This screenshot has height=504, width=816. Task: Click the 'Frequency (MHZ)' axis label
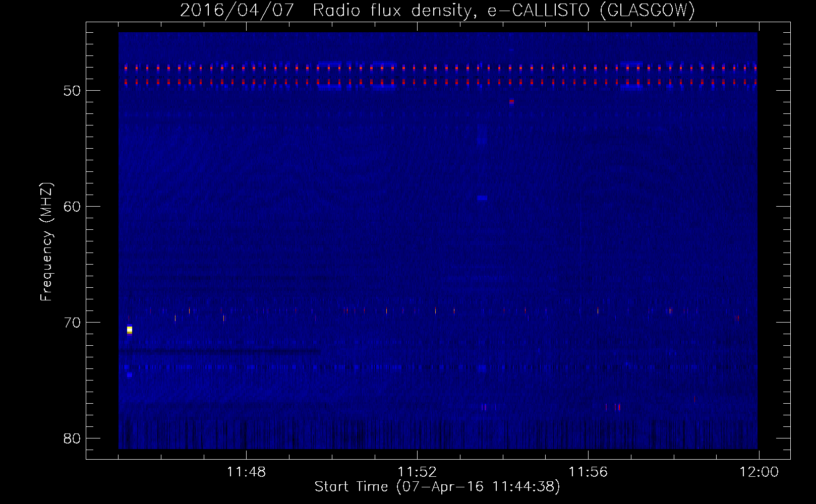pos(46,242)
